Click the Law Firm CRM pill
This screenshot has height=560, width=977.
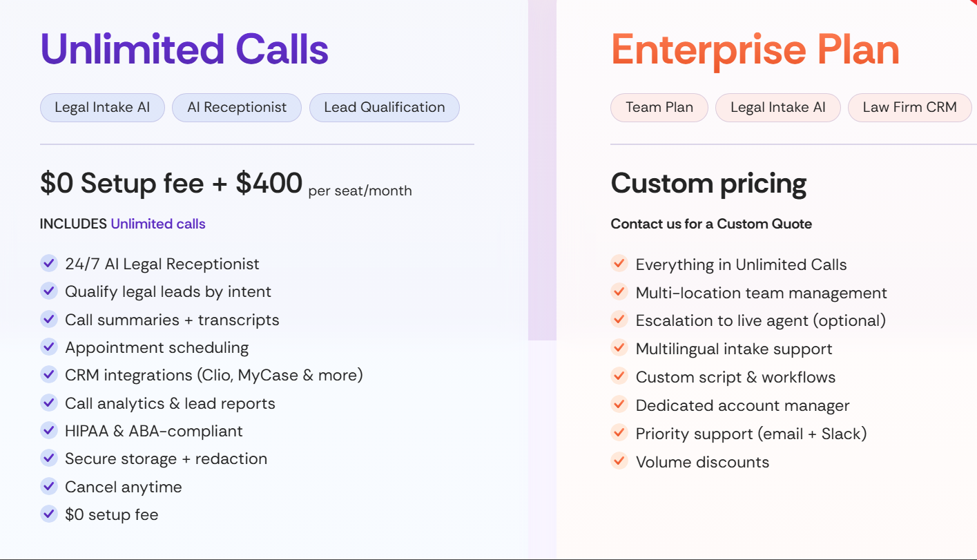[x=909, y=107]
